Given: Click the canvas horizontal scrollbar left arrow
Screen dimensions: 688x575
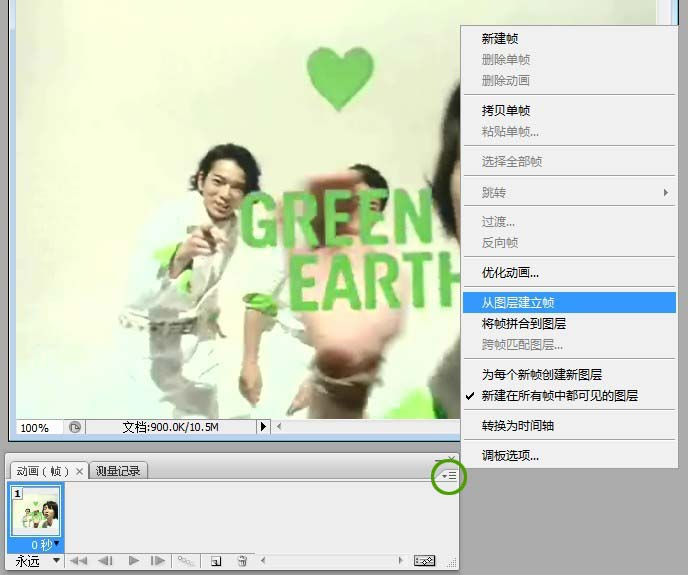Looking at the screenshot, I should point(278,426).
